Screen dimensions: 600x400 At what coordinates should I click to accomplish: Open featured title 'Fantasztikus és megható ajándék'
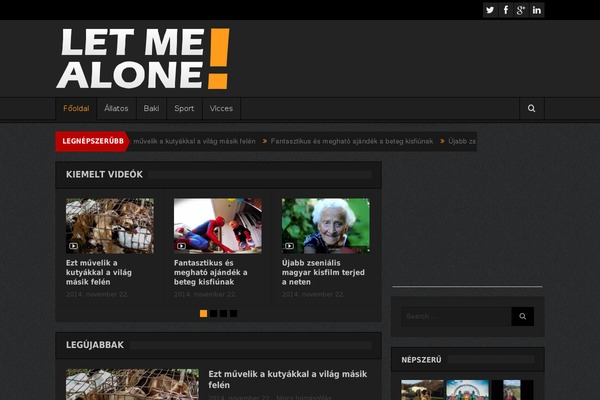tap(210, 273)
